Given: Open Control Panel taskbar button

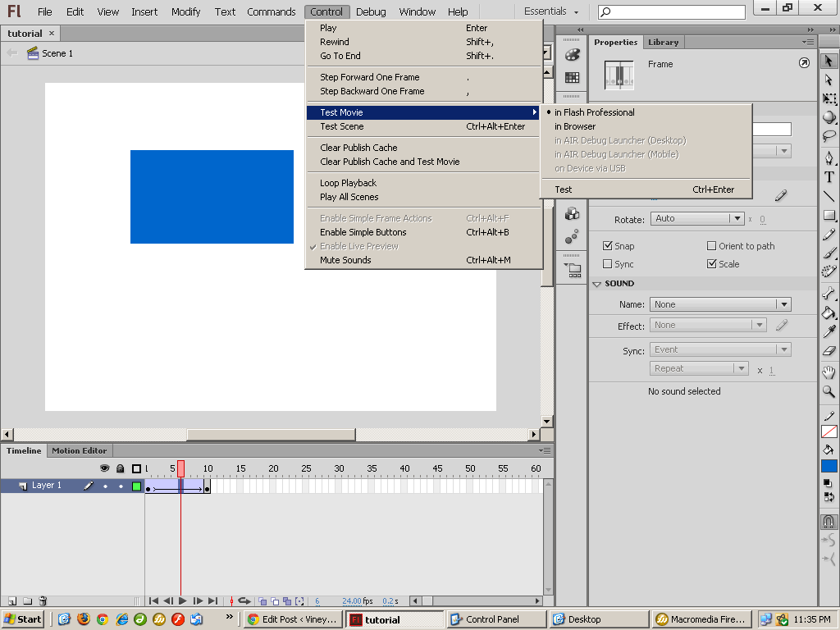Looking at the screenshot, I should 496,619.
